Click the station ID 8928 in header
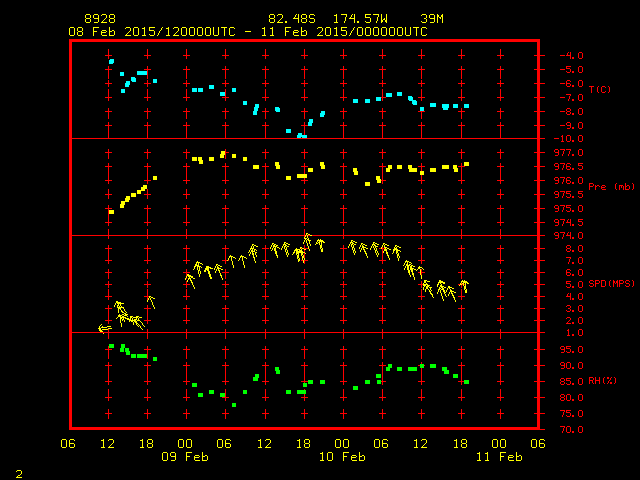The width and height of the screenshot is (640, 480). click(x=99, y=19)
